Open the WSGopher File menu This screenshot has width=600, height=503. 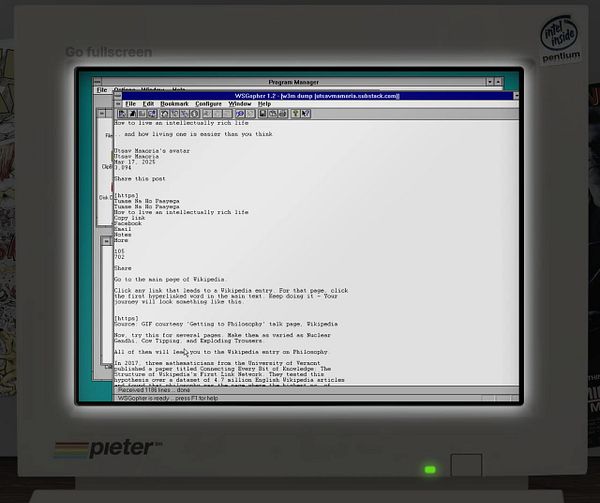pyautogui.click(x=130, y=104)
